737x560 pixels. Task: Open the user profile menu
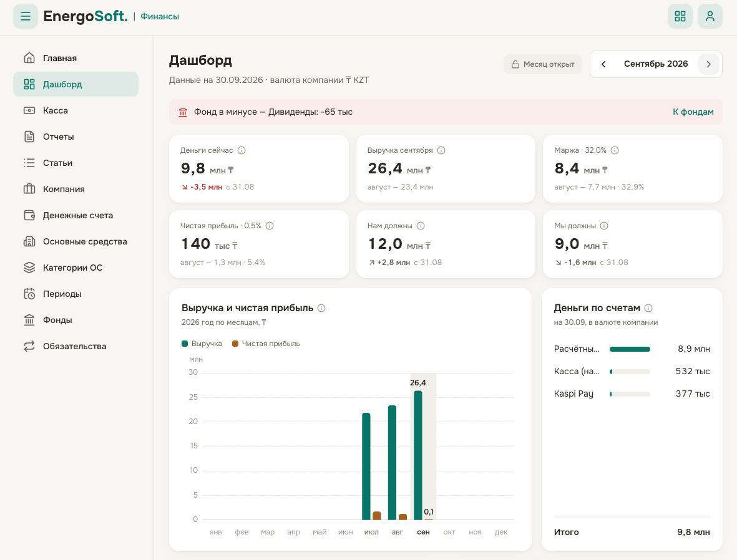coord(710,16)
